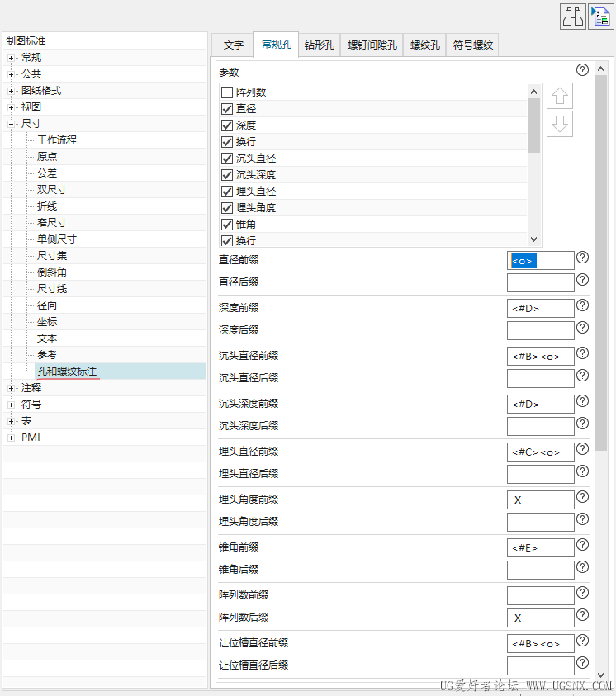The image size is (616, 696).
Task: Open help icon beside 埋头直径后缀
Action: click(x=582, y=471)
